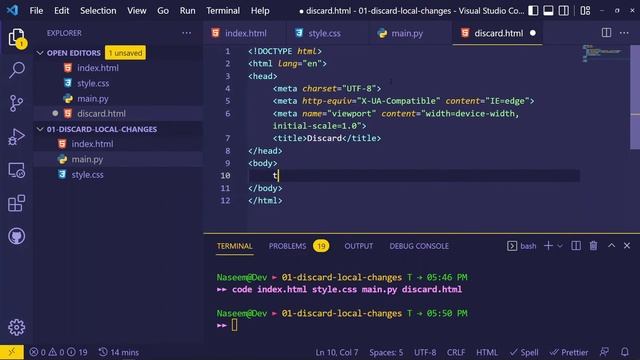Viewport: 640px width, 360px height.
Task: Select the Terminal panel tab
Action: pos(234,246)
